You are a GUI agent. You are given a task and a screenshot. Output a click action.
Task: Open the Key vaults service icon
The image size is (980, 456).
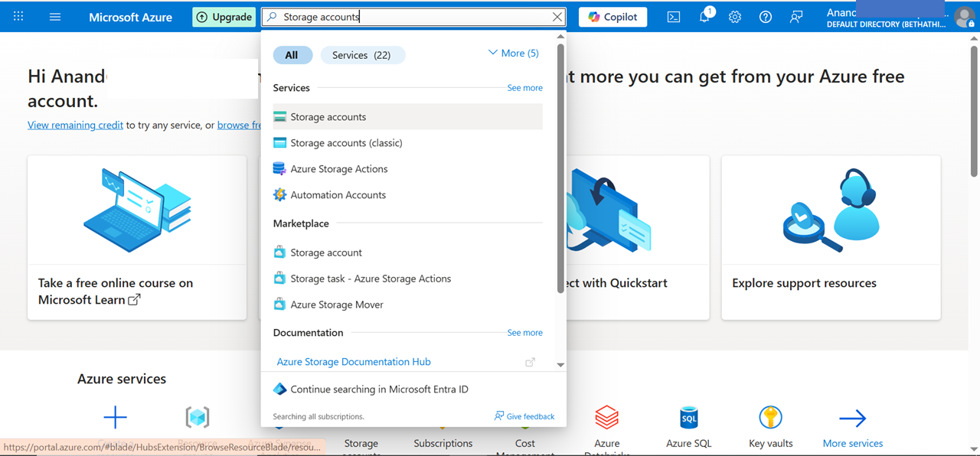[770, 418]
